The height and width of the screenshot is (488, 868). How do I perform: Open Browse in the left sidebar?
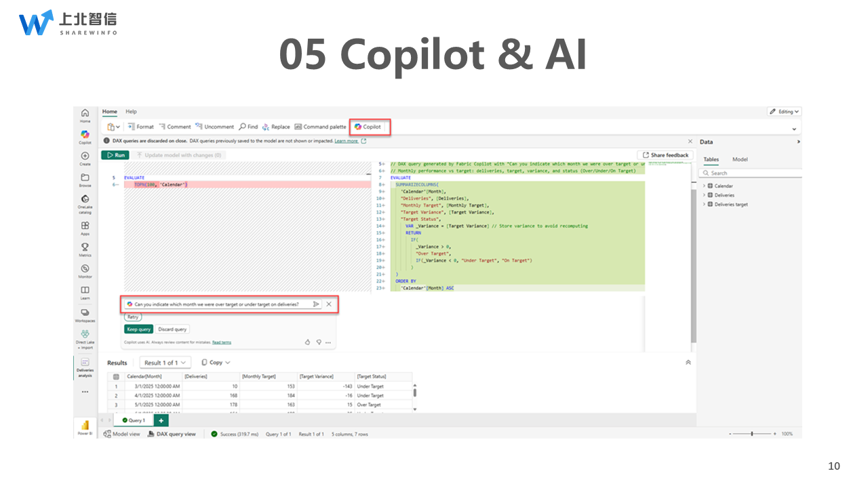[x=85, y=180]
